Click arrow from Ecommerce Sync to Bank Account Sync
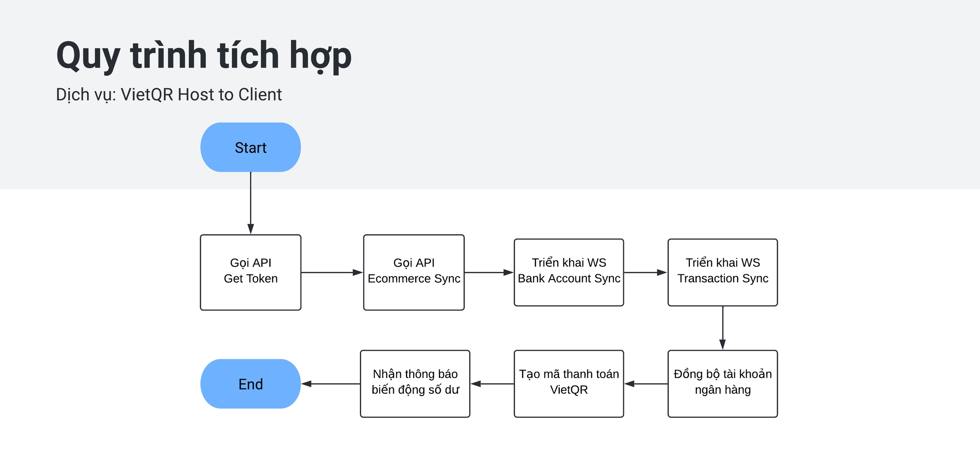This screenshot has height=470, width=980. pos(487,272)
